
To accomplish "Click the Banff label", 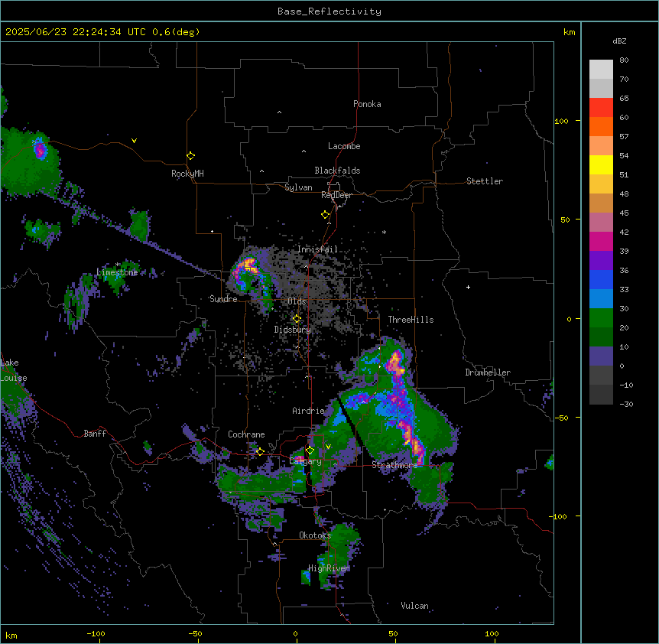I will [x=95, y=434].
